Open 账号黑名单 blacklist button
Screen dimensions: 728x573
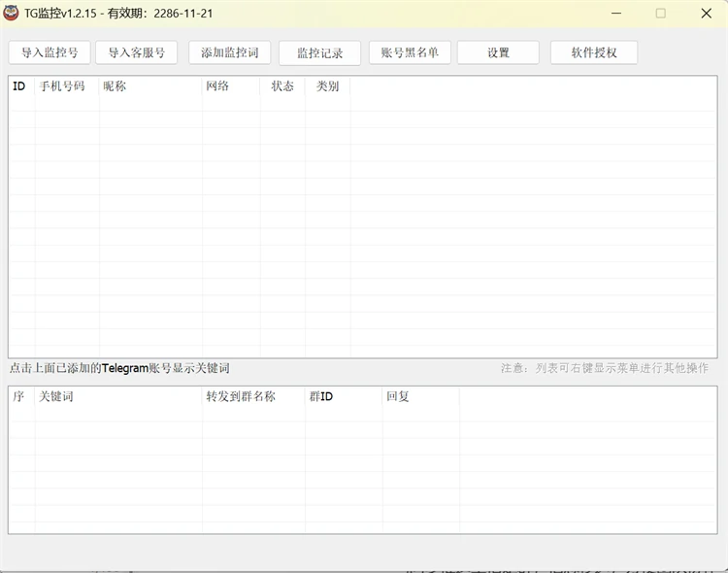(410, 52)
